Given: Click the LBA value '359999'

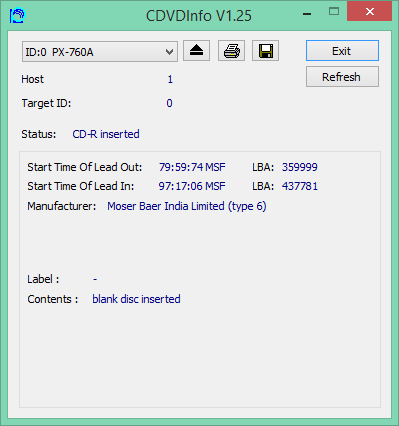Looking at the screenshot, I should 300,167.
